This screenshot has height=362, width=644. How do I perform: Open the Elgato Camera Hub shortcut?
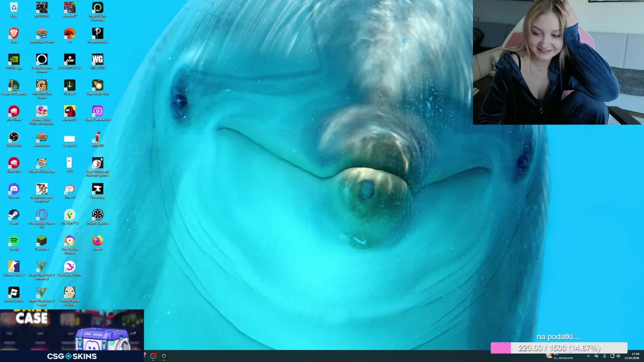(x=98, y=113)
